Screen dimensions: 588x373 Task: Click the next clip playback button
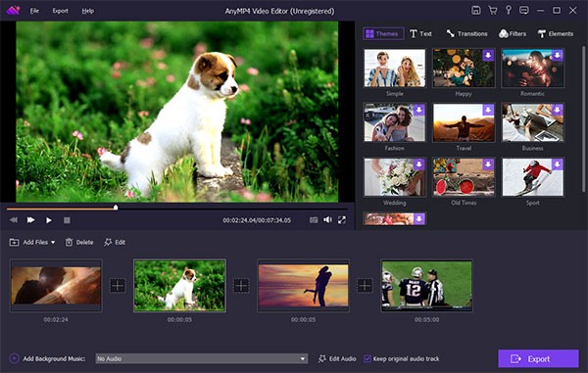pos(30,220)
